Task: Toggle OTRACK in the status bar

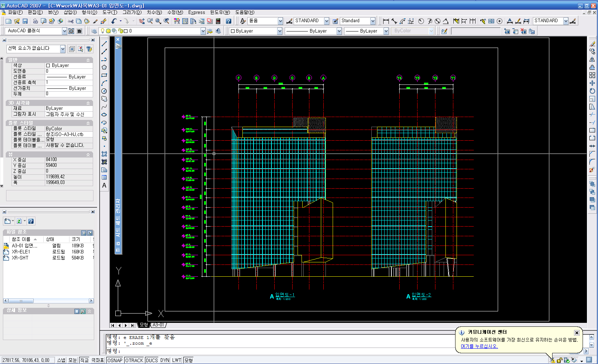Action: click(x=134, y=360)
